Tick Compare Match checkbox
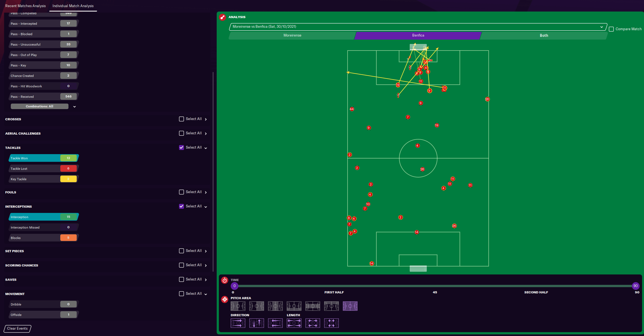 611,29
